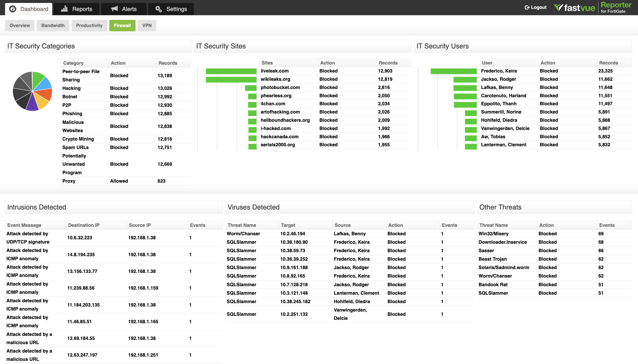Select the Productivity tab
Image resolution: width=638 pixels, height=364 pixels.
[x=89, y=25]
